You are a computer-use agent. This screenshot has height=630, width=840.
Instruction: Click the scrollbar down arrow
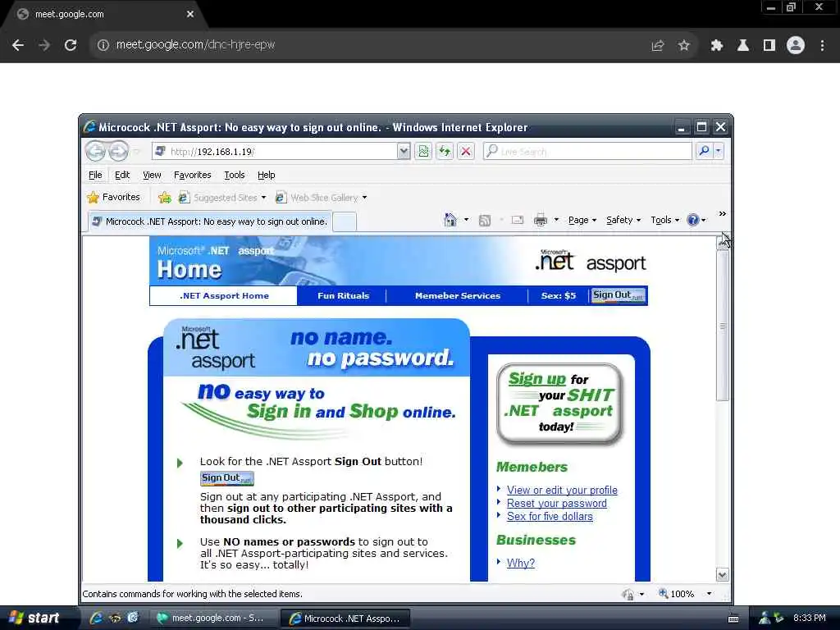click(723, 575)
